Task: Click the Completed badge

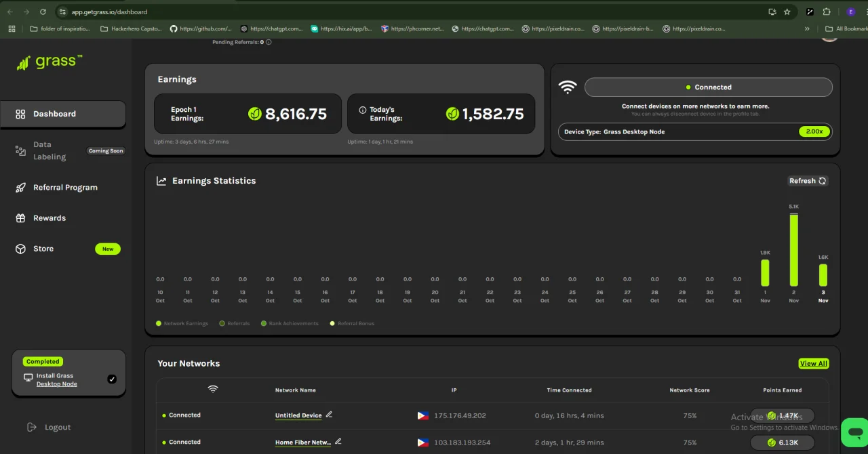Action: tap(43, 362)
